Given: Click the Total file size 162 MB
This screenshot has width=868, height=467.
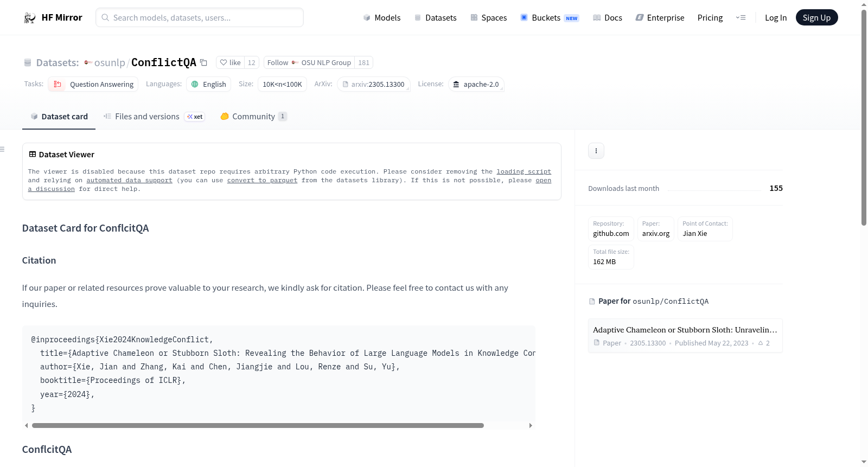Looking at the screenshot, I should pyautogui.click(x=611, y=257).
